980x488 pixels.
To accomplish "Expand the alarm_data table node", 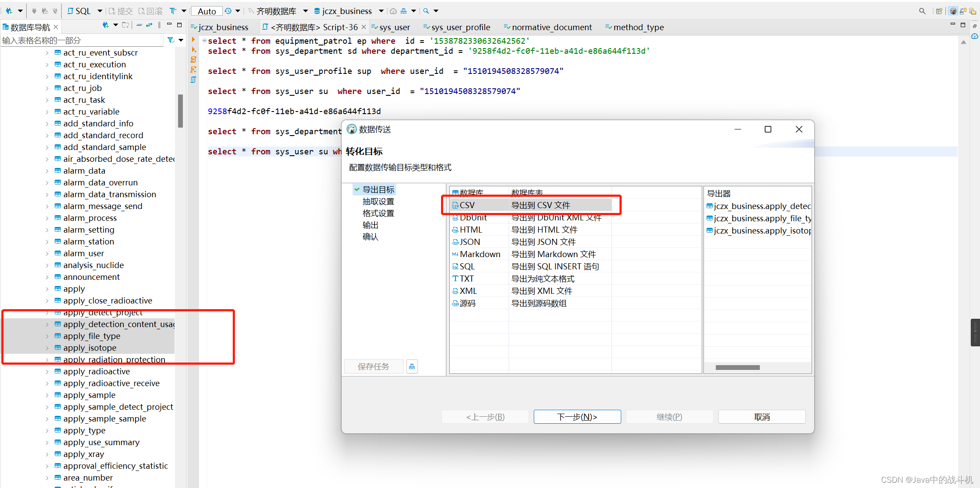I will pos(47,171).
